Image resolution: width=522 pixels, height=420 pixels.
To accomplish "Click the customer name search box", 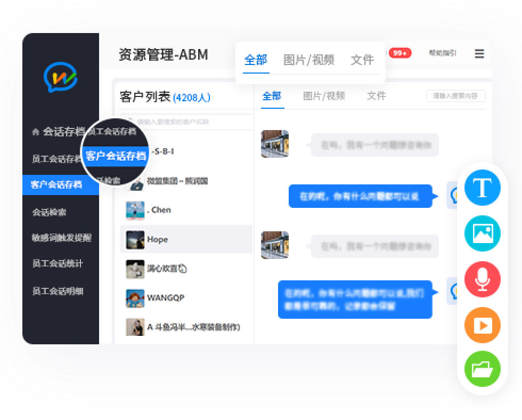I will [186, 122].
